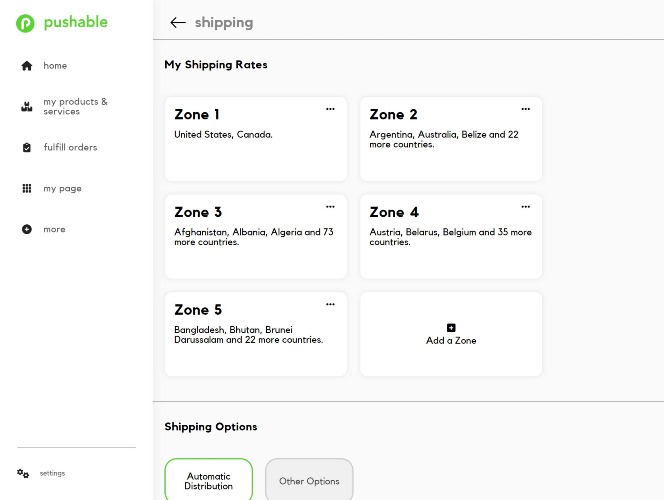Open Zone 5 three-dot options menu

click(330, 304)
